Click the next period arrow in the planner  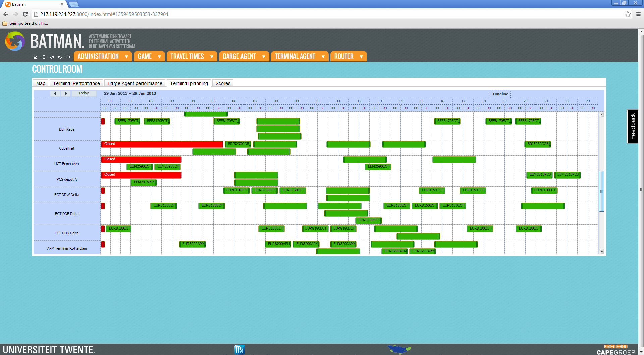click(65, 93)
